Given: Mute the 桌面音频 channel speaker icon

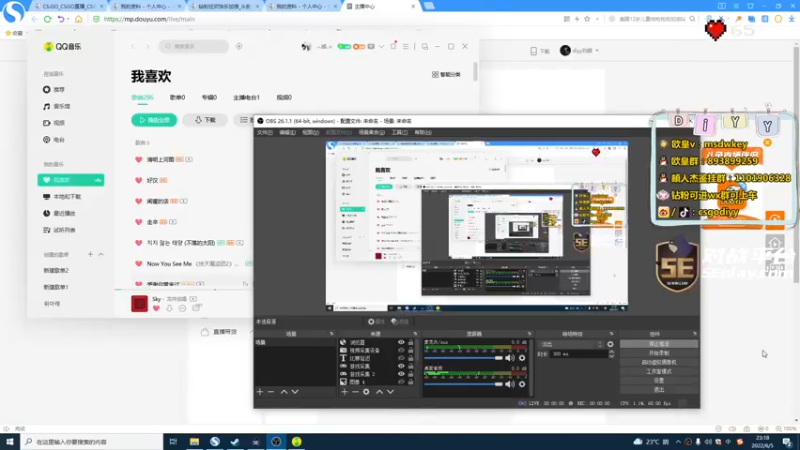Looking at the screenshot, I should click(x=510, y=384).
